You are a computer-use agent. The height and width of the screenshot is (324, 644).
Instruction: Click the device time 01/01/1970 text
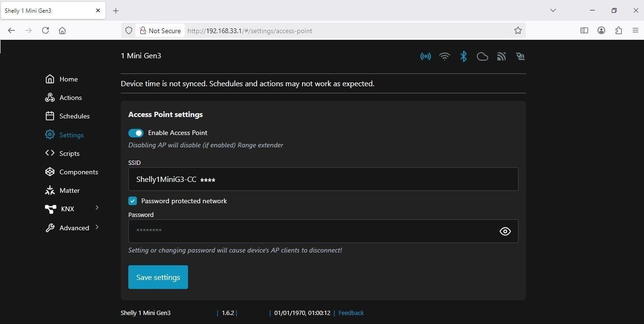click(x=302, y=313)
